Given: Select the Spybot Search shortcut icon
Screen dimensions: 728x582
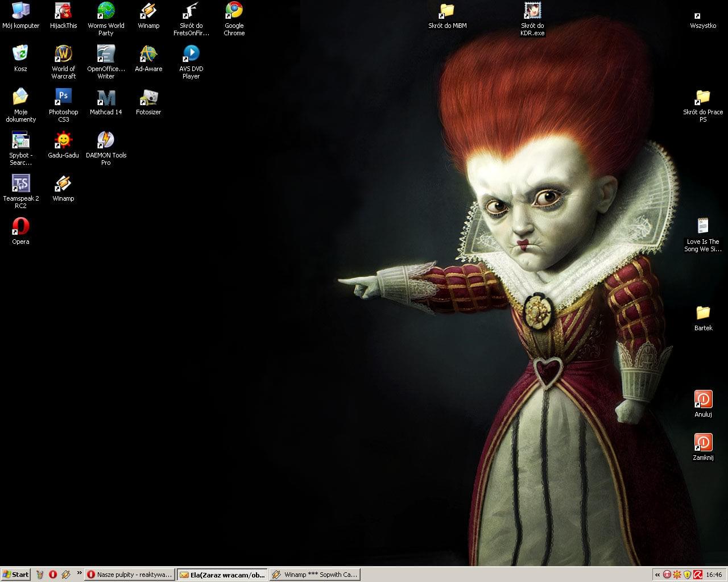Looking at the screenshot, I should (x=20, y=149).
